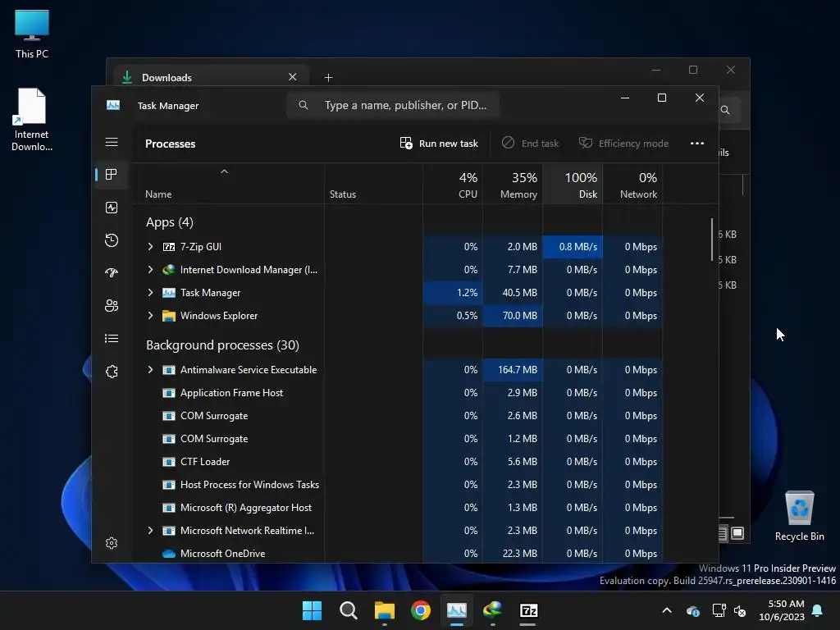Sort by CPU column header

[453, 185]
